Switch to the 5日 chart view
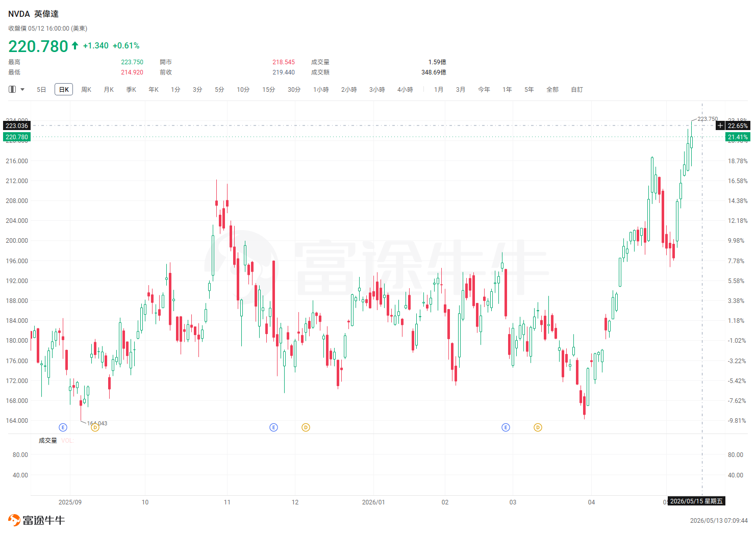The image size is (756, 534). click(41, 90)
